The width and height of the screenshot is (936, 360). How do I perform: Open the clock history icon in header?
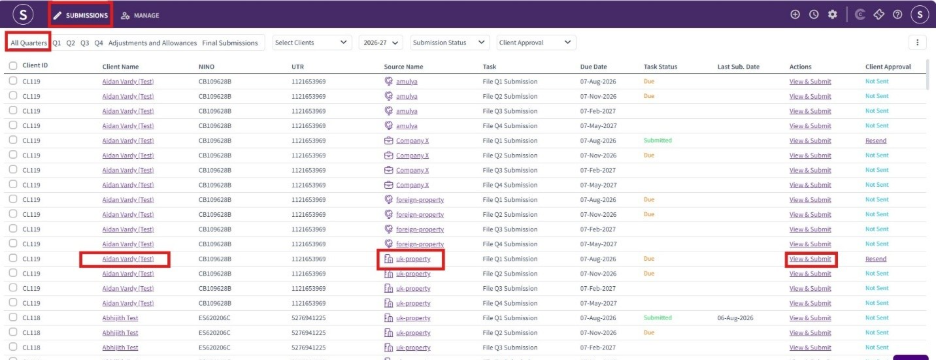tap(813, 15)
